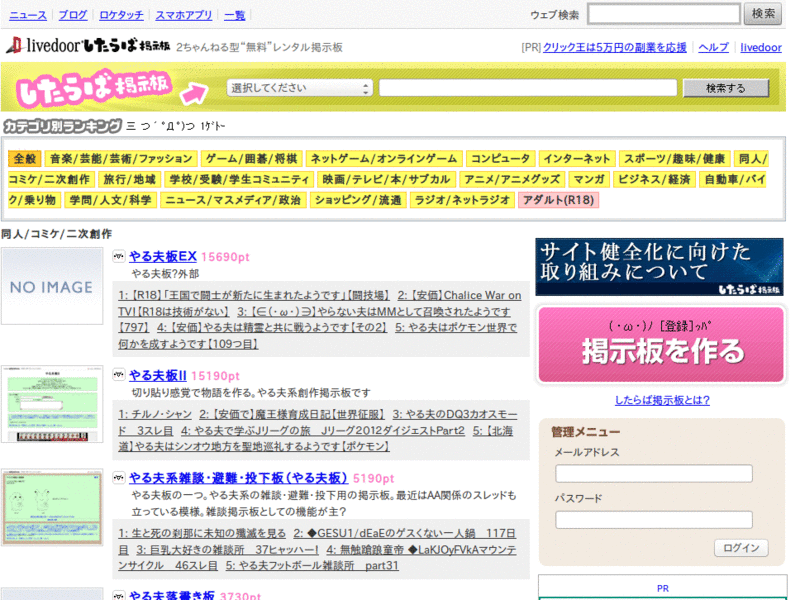Select the 全般 category tab
This screenshot has width=800, height=600.
coord(24,159)
